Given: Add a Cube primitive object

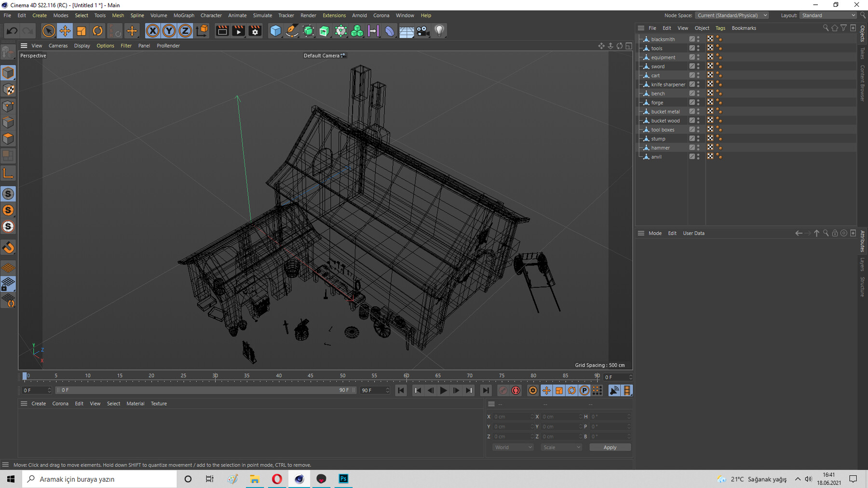Looking at the screenshot, I should click(275, 31).
